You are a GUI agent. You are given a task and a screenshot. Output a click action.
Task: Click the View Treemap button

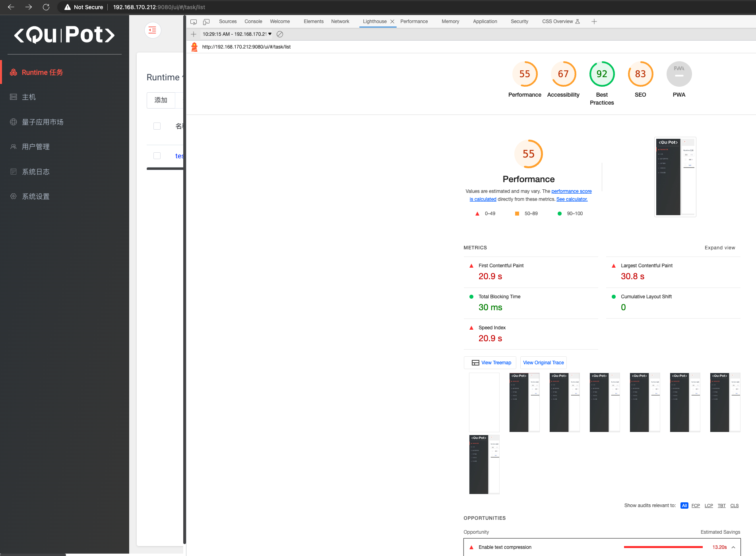(x=491, y=363)
